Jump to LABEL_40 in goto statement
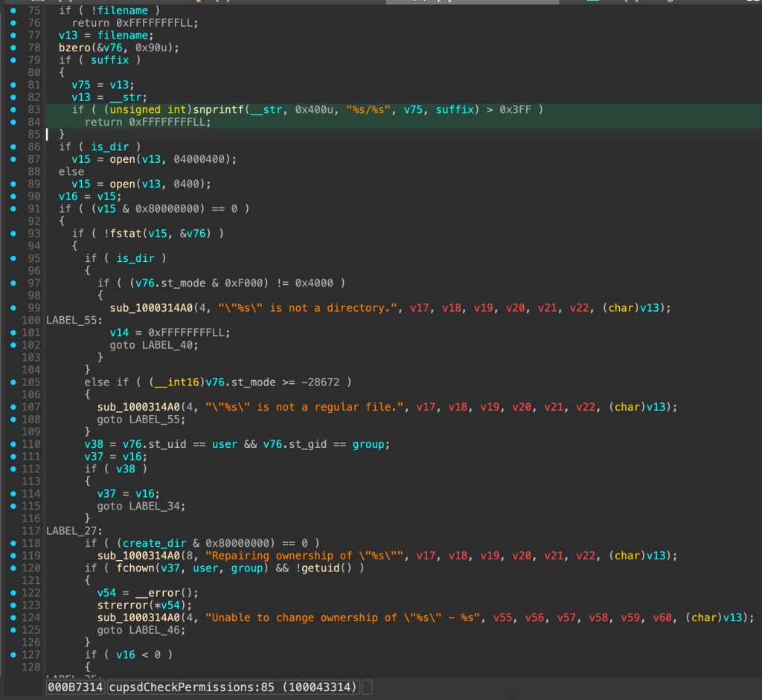Image resolution: width=762 pixels, height=700 pixels. coord(167,345)
